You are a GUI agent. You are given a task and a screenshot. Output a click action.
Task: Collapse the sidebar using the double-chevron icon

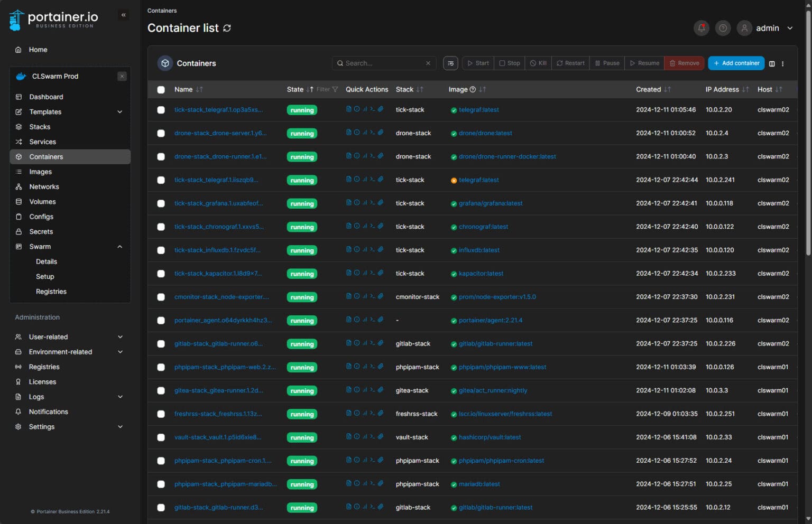pyautogui.click(x=124, y=15)
